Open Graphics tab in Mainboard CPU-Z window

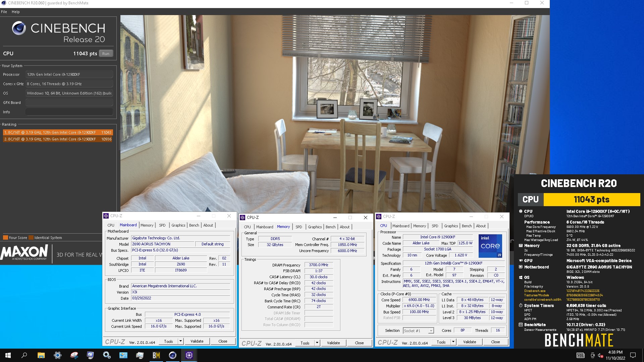pos(178,225)
